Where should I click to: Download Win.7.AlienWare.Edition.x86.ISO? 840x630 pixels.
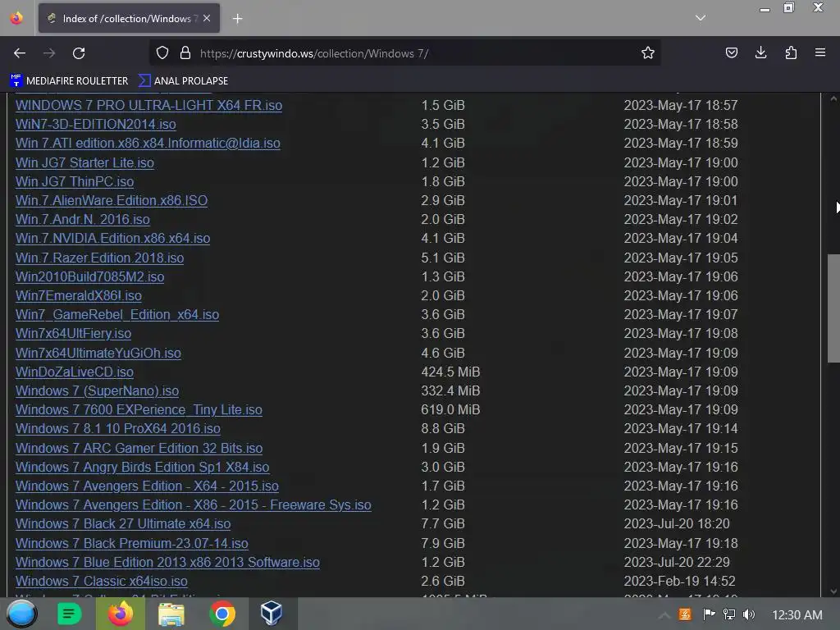112,200
